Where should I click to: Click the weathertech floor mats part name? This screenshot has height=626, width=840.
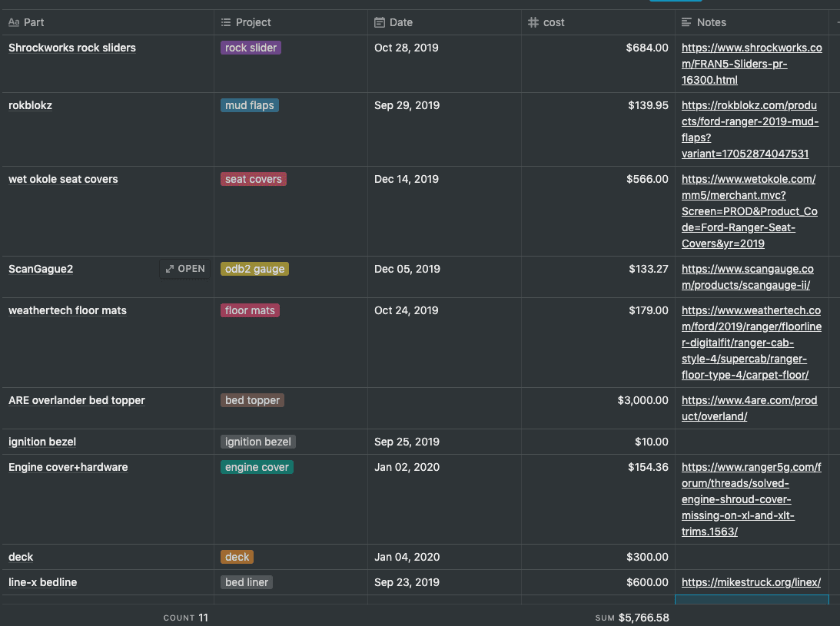[68, 310]
